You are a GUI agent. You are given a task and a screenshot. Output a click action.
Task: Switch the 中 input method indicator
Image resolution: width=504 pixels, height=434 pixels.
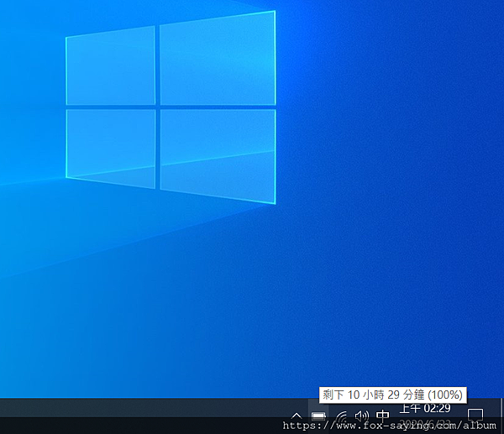pos(382,416)
